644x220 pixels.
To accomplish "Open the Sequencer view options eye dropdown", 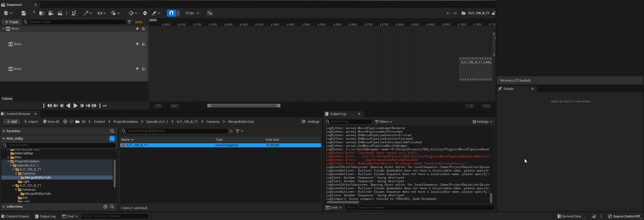I will coord(101,13).
